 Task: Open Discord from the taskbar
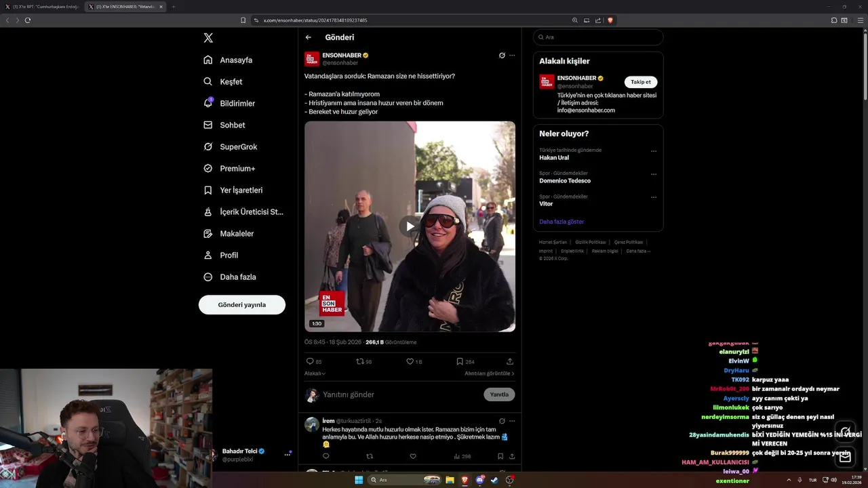[479, 480]
